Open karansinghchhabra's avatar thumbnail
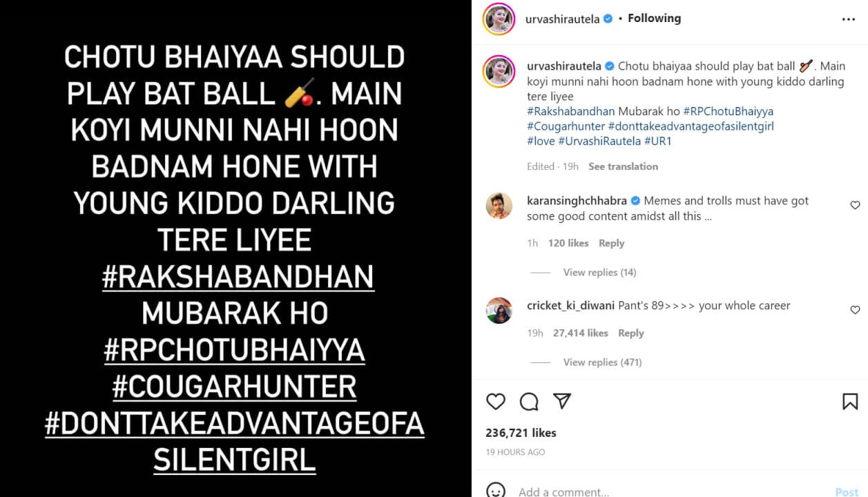 pos(499,206)
